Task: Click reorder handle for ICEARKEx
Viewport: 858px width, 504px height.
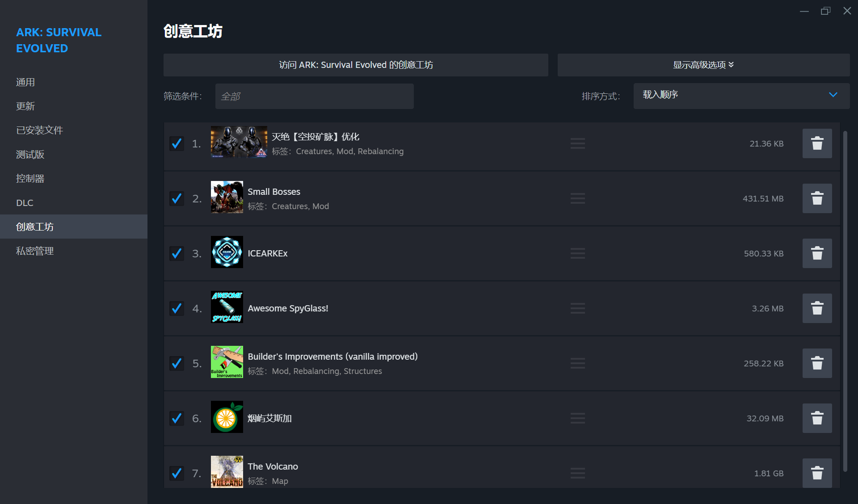Action: tap(577, 253)
